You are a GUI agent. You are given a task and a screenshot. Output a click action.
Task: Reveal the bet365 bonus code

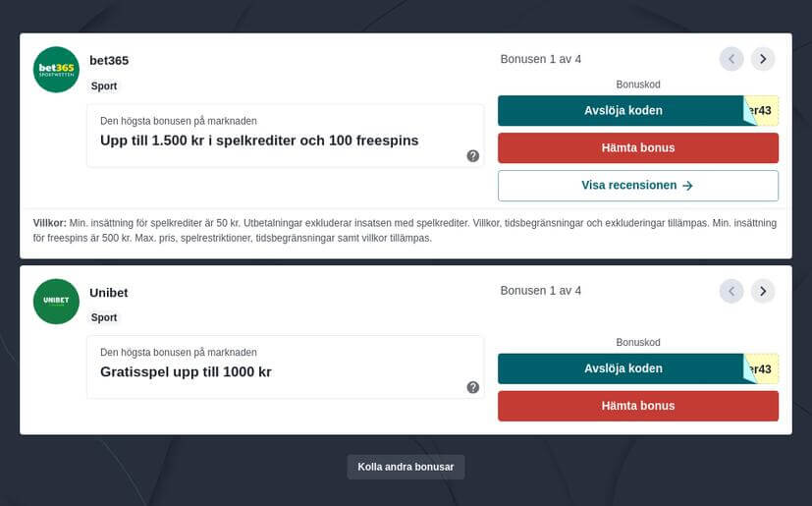coord(623,111)
